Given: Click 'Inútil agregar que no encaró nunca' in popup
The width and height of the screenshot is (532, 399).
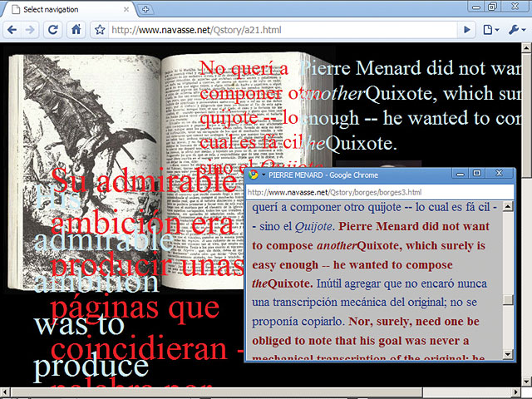Looking at the screenshot, I should point(401,283).
